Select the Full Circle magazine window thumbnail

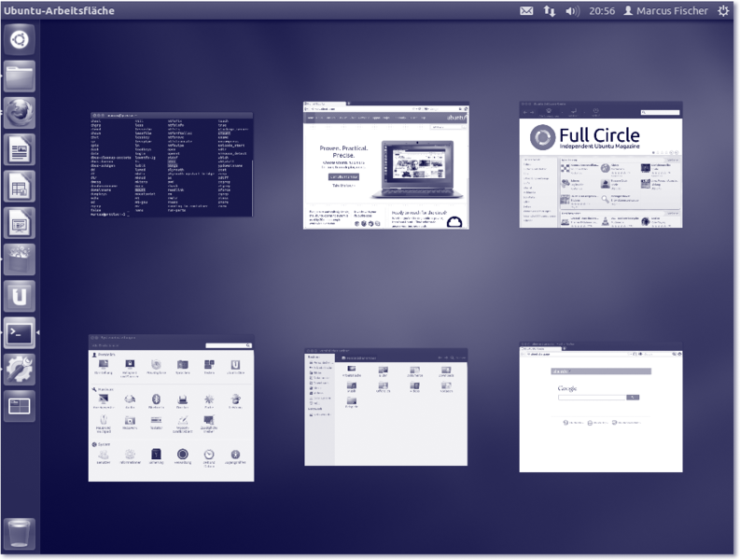point(600,164)
